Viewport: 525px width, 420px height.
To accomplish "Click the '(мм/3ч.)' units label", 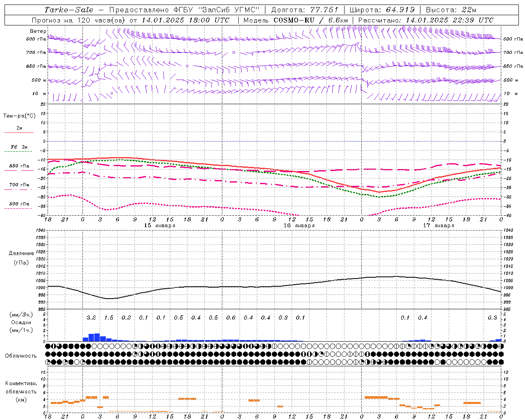I will [21, 315].
